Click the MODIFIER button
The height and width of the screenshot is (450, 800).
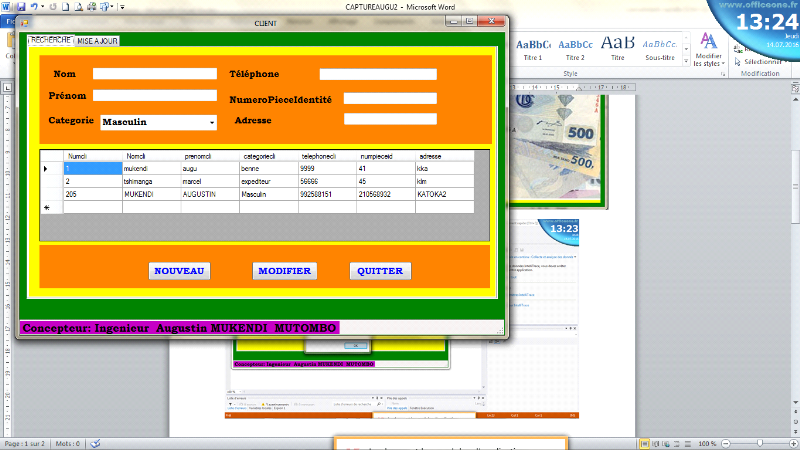(x=284, y=271)
